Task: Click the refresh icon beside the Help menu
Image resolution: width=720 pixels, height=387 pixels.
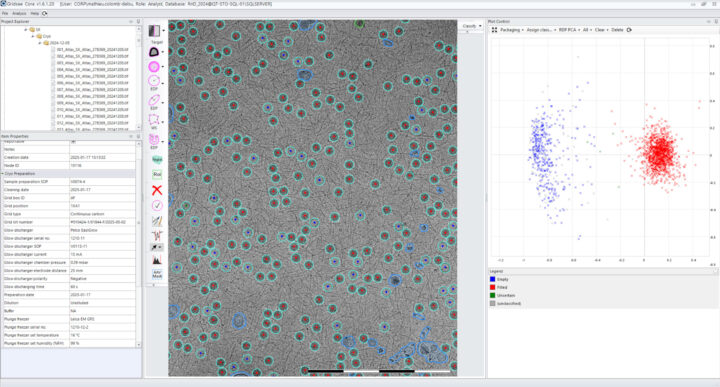Action: point(45,13)
